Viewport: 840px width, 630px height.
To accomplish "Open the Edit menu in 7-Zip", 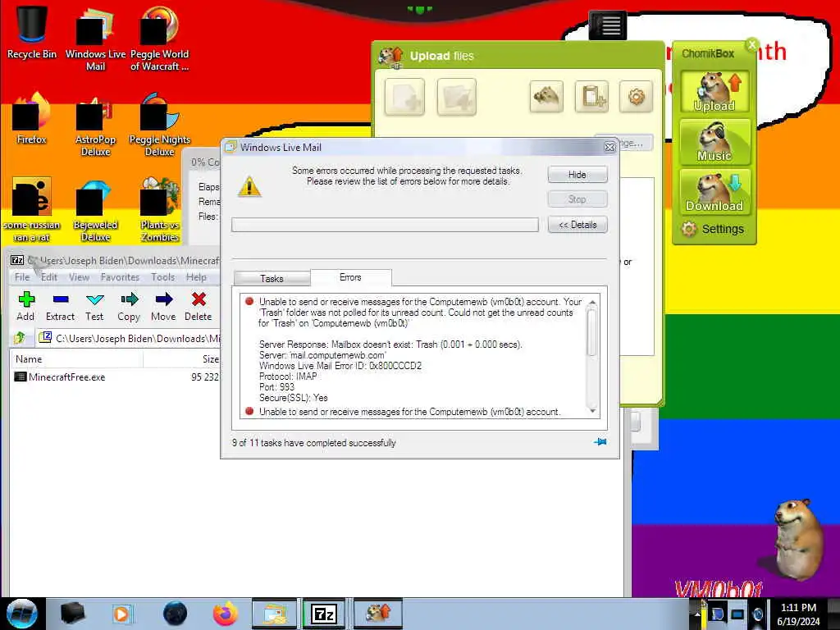I will point(48,277).
